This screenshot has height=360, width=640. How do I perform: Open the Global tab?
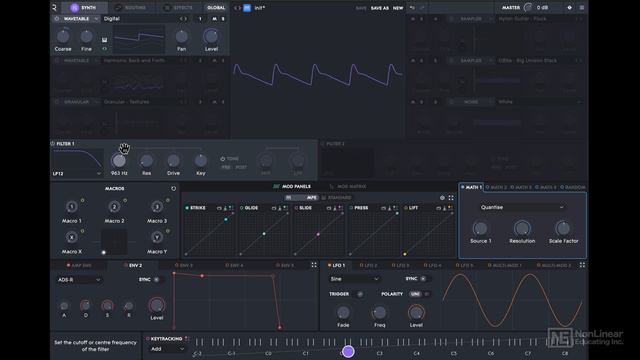[216, 7]
